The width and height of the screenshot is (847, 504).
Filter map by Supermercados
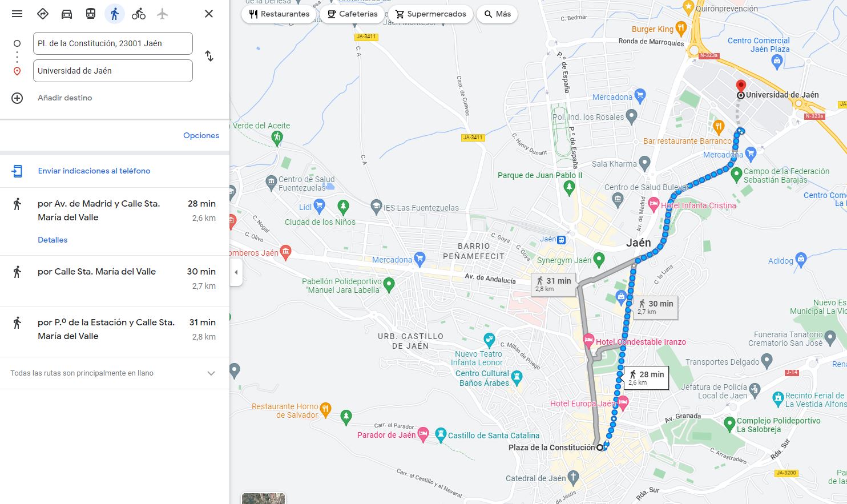coord(431,14)
